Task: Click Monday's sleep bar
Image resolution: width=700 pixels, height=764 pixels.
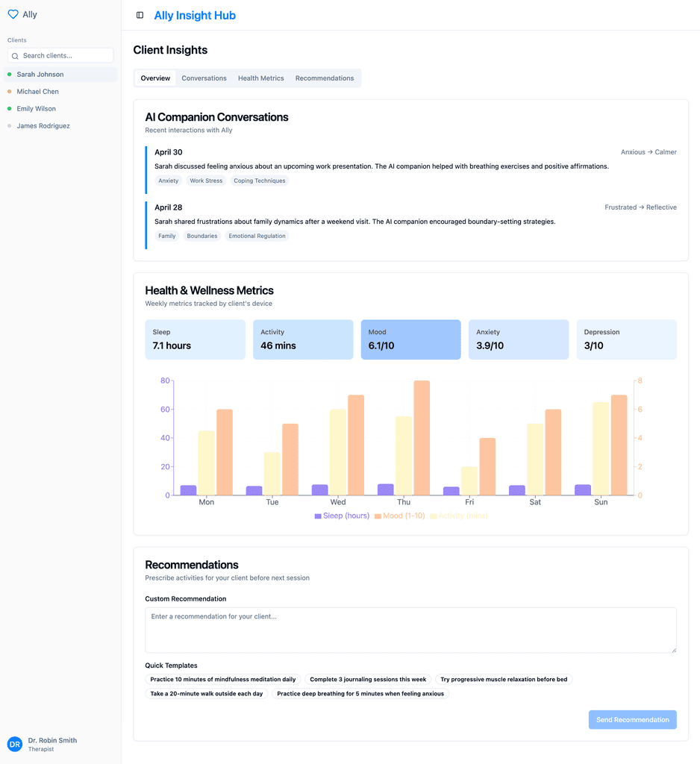Action: tap(188, 490)
